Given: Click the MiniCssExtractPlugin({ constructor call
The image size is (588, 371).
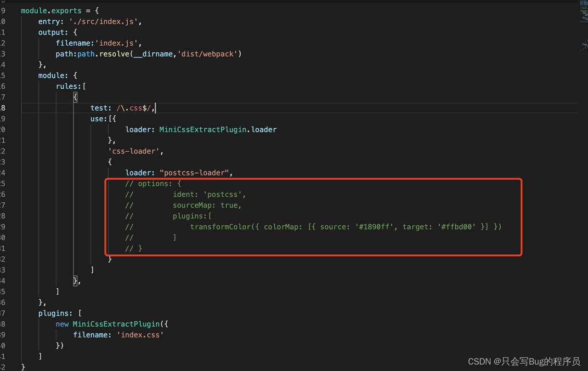Looking at the screenshot, I should point(120,324).
